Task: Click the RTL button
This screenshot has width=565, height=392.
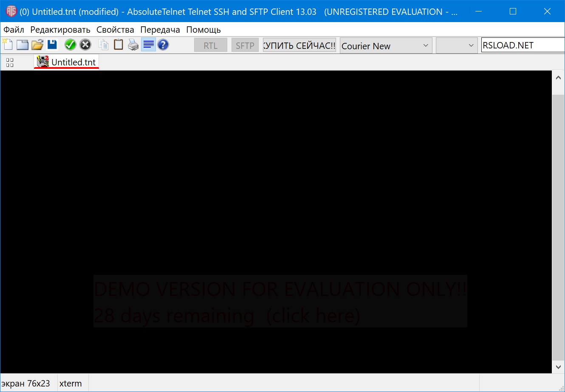Action: point(211,45)
